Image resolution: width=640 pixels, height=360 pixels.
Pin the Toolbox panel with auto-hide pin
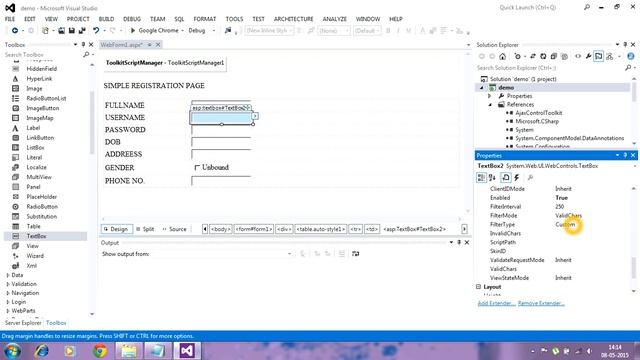83,44
